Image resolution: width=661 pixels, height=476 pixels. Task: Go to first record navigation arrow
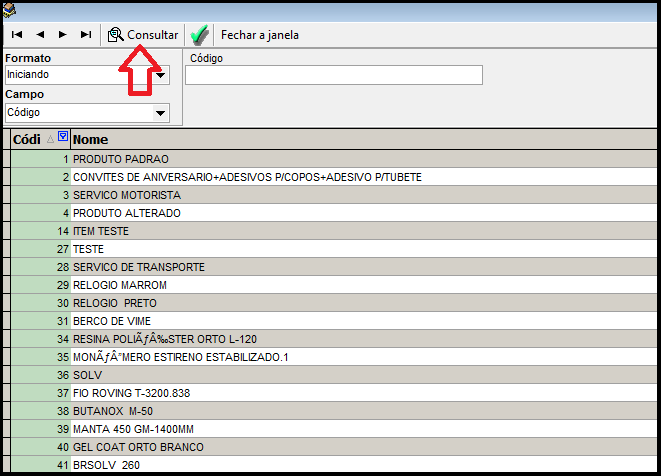coord(17,35)
